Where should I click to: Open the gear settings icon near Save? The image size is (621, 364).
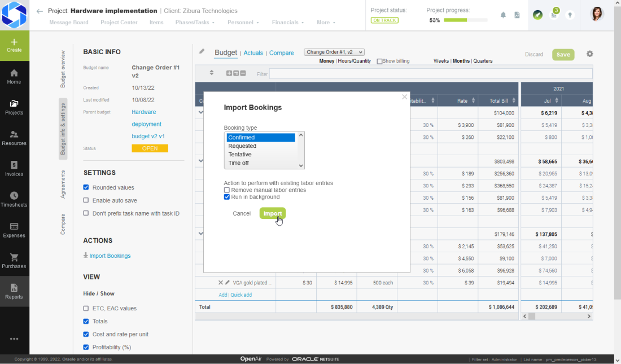tap(589, 54)
